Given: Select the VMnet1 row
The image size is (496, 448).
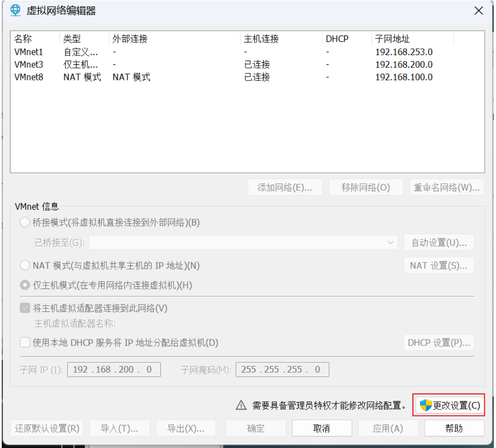Looking at the screenshot, I should (x=248, y=51).
